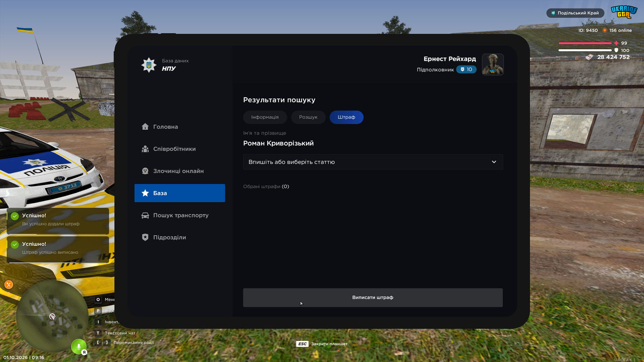This screenshot has height=362, width=644.
Task: Click the Подільський Край server shield icon
Action: 553,13
